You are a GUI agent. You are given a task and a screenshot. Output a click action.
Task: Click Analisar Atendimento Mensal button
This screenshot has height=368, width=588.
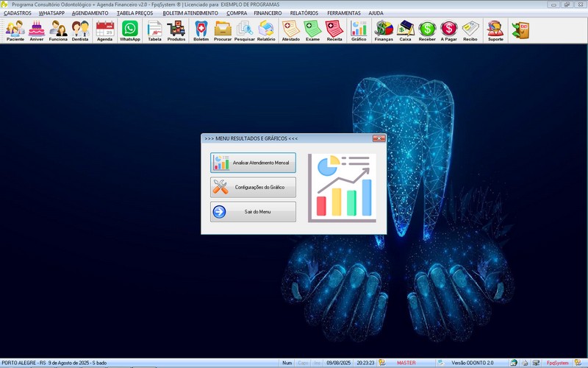pyautogui.click(x=253, y=163)
